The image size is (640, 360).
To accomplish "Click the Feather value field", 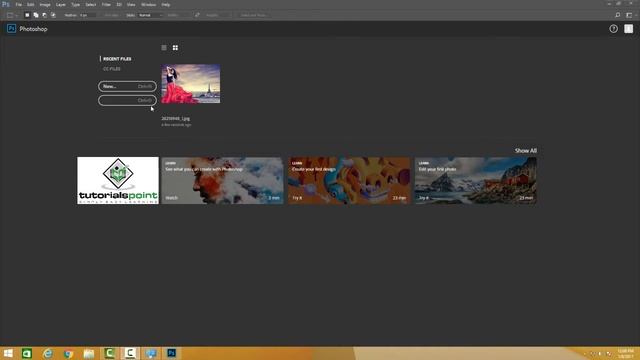I will coord(87,15).
